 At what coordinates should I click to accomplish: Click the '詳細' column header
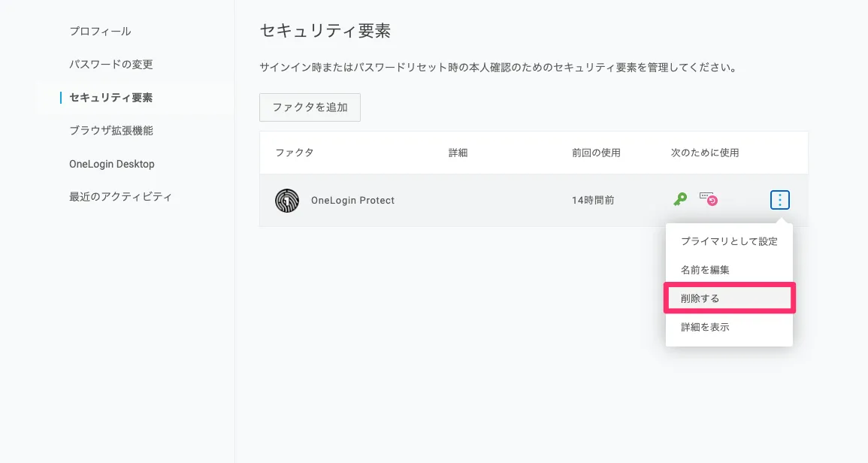point(458,153)
